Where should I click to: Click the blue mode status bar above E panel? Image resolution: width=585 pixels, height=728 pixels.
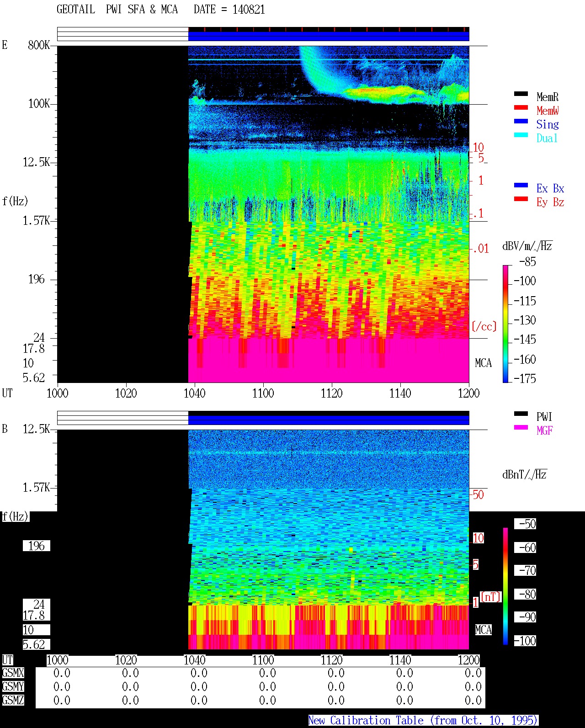coord(329,36)
